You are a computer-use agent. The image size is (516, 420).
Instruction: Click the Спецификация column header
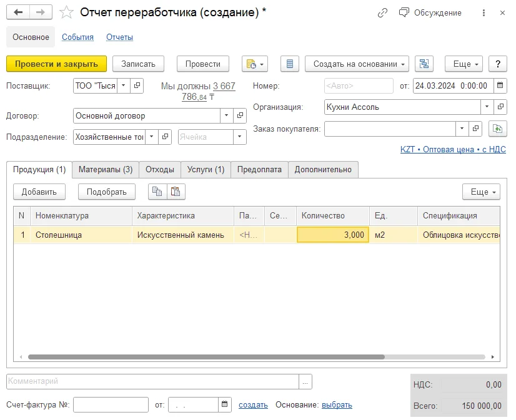point(459,215)
